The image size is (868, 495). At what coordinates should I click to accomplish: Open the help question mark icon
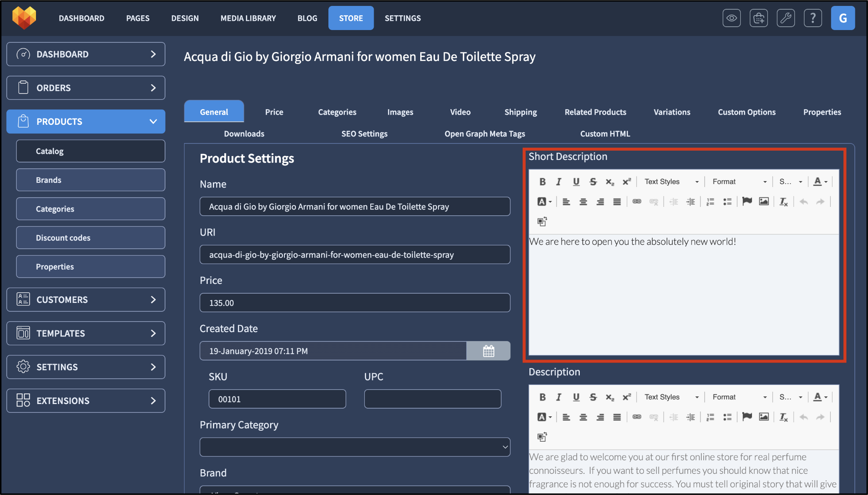pyautogui.click(x=813, y=18)
